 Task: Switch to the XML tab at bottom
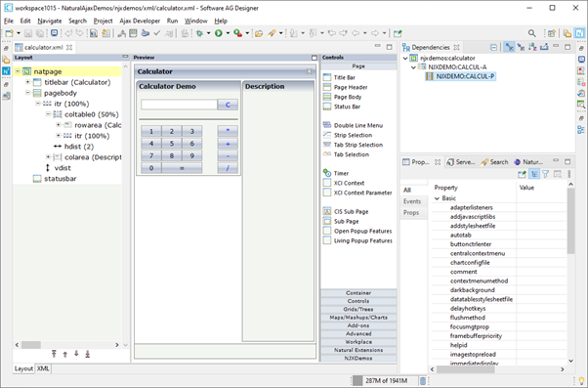tap(43, 368)
